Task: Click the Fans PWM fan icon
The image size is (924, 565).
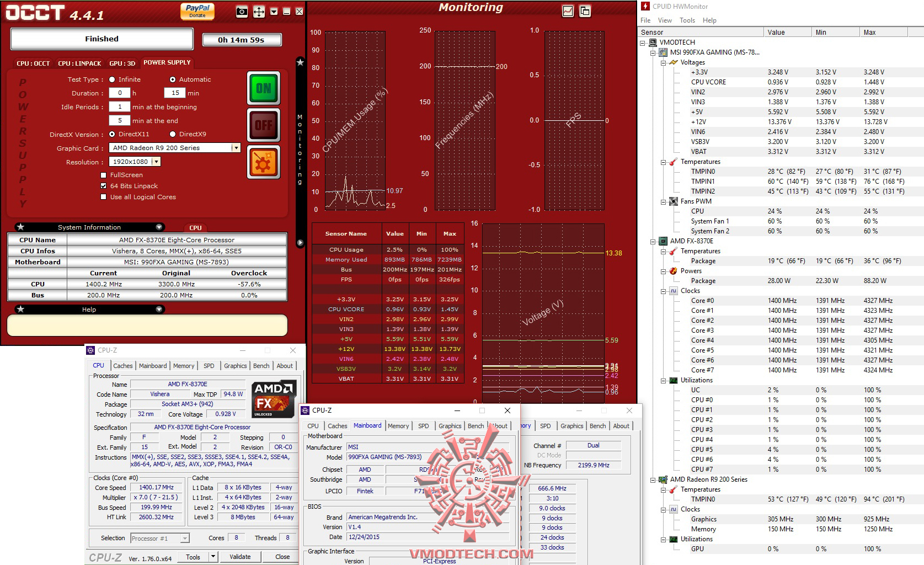Action: coord(674,201)
